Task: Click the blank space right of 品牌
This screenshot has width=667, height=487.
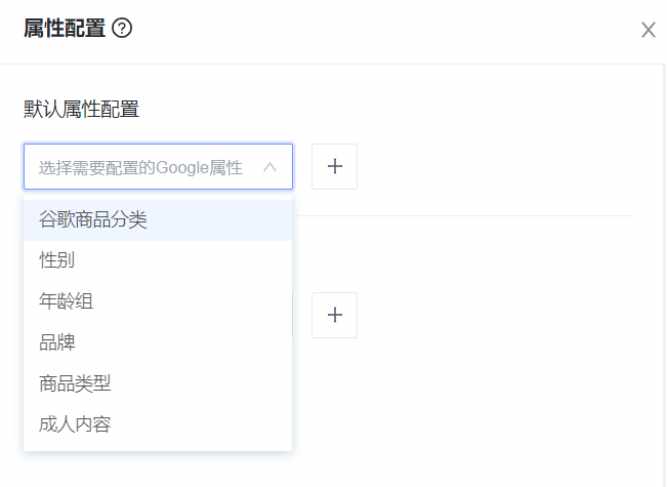Action: 183,342
